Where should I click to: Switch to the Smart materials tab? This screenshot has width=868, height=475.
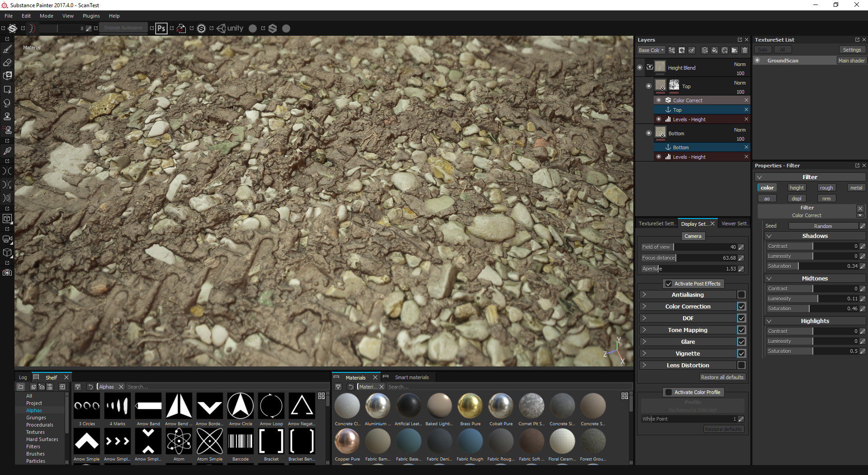411,377
